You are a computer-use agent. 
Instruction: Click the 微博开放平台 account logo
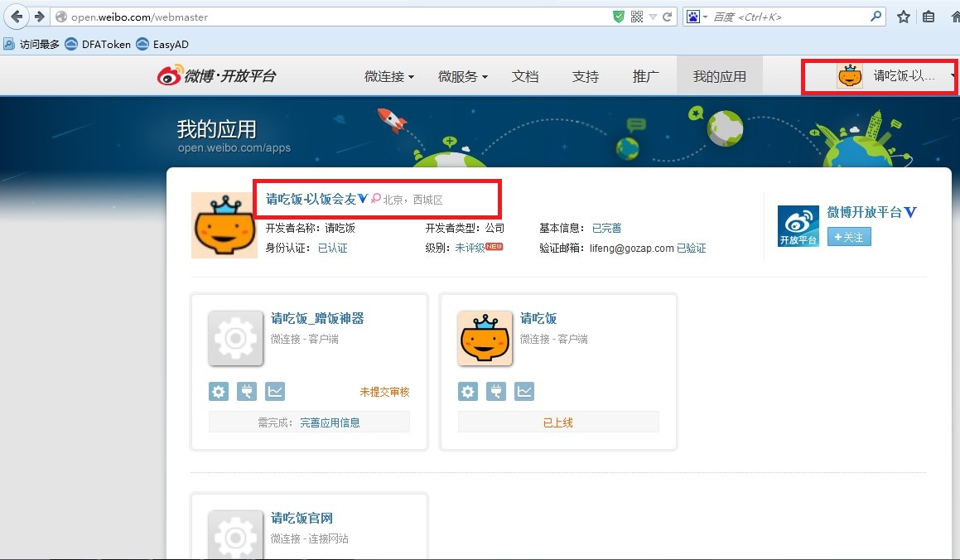tap(798, 226)
